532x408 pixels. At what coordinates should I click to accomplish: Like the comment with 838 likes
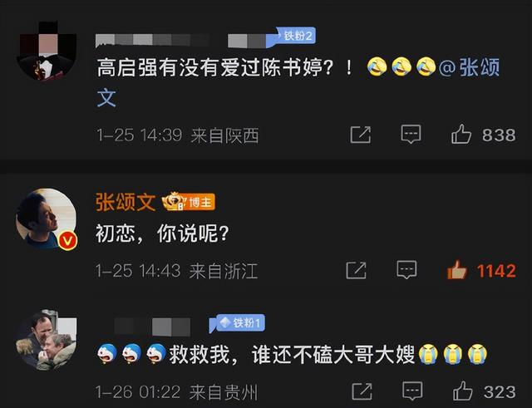tap(461, 135)
